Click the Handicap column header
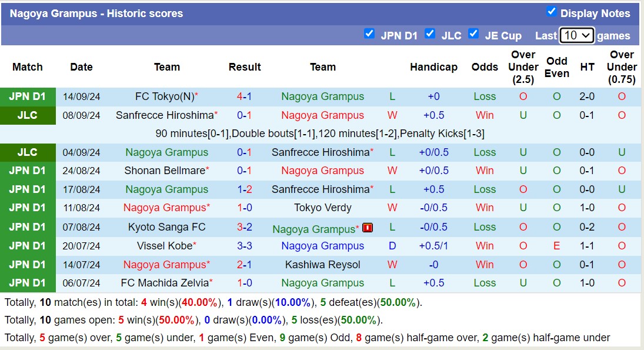 tap(433, 67)
